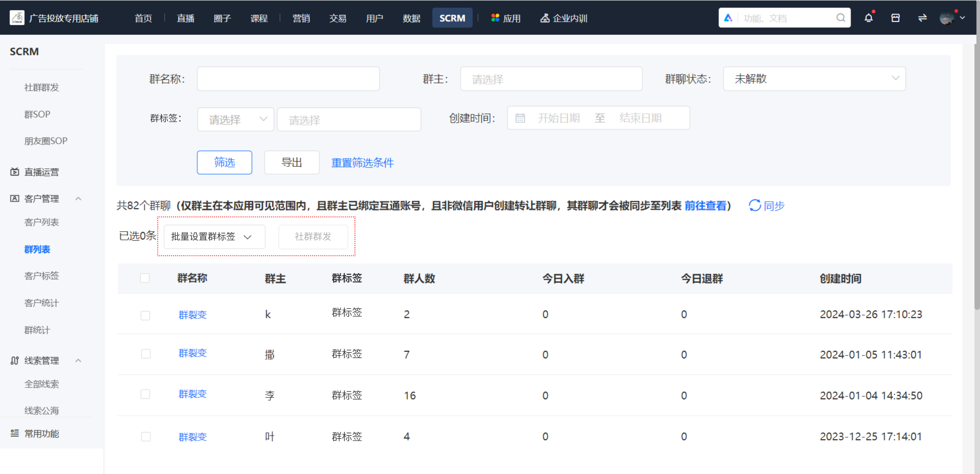The height and width of the screenshot is (474, 980).
Task: Open 客户标签 in sidebar
Action: pyautogui.click(x=42, y=276)
